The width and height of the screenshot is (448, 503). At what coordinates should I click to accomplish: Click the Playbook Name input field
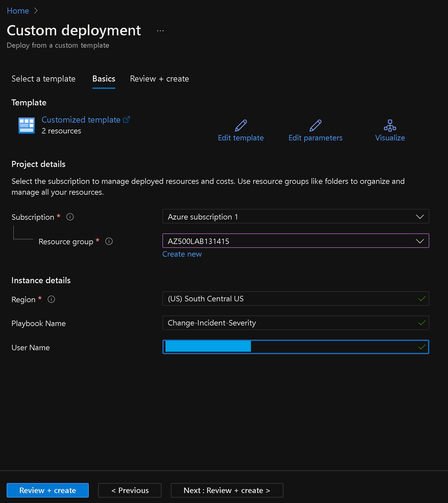coord(296,323)
